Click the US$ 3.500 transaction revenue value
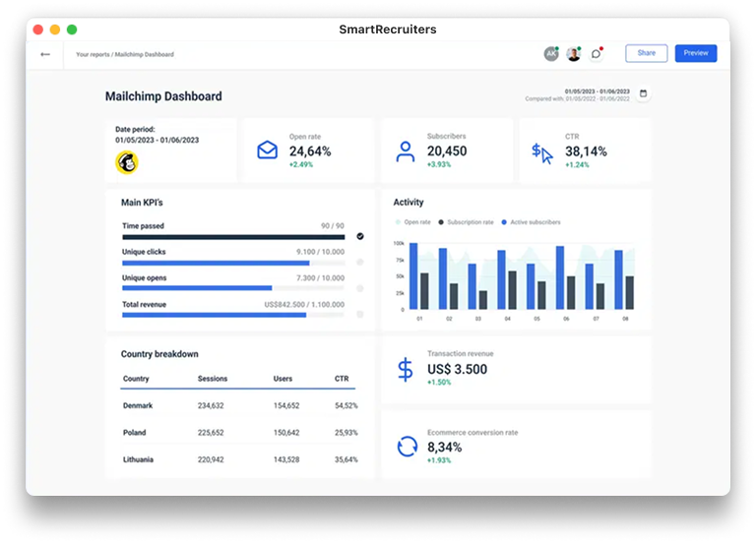The width and height of the screenshot is (756, 543). tap(457, 370)
